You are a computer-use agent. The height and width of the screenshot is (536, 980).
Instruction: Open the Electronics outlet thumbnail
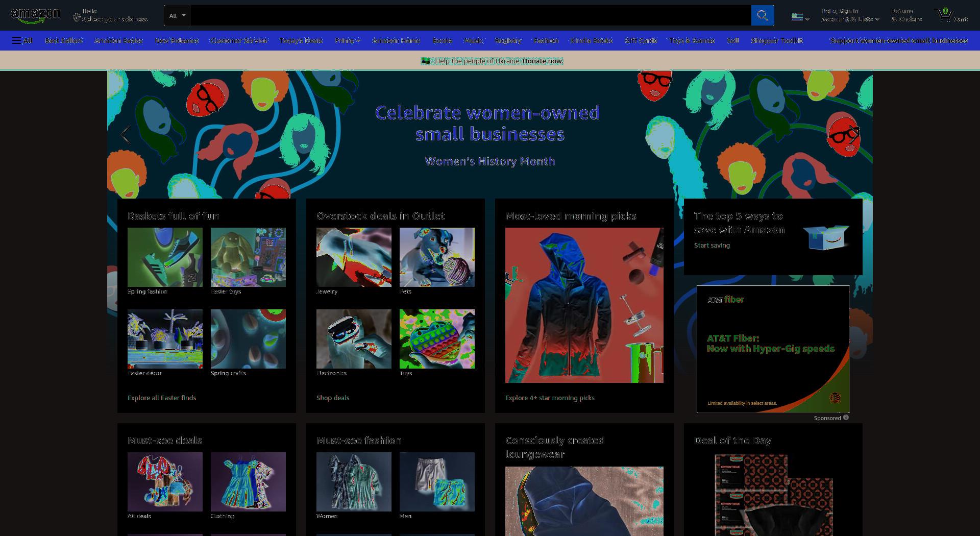click(354, 339)
